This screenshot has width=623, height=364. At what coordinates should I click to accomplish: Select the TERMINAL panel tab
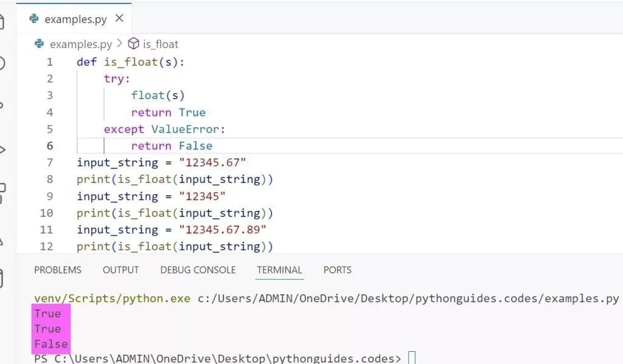279,270
